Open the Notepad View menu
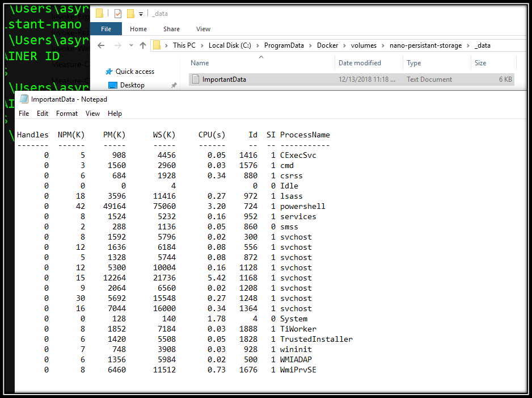Image resolution: width=532 pixels, height=398 pixels. click(92, 114)
